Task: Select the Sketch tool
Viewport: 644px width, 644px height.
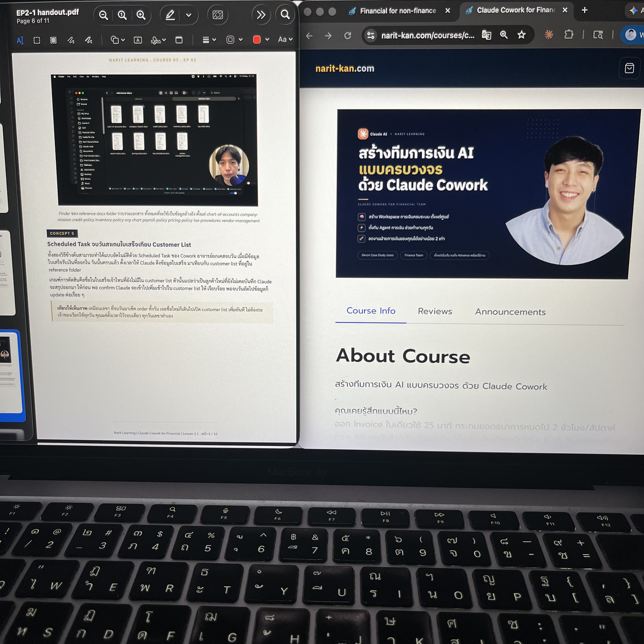Action: click(x=71, y=41)
